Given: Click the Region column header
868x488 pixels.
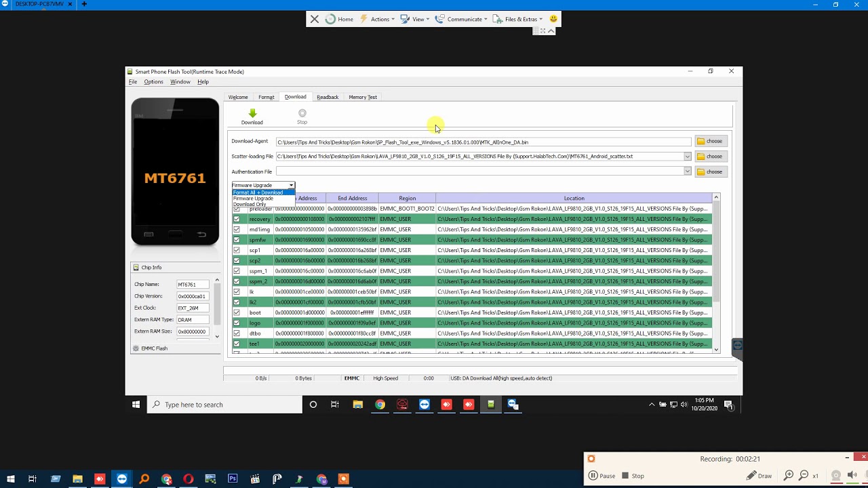Looking at the screenshot, I should click(407, 198).
